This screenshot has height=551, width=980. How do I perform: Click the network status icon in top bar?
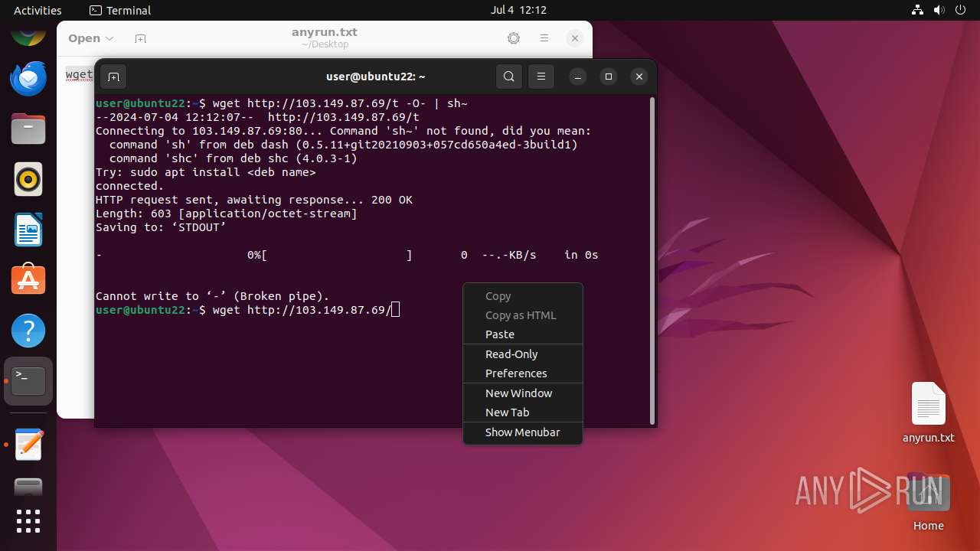point(917,10)
